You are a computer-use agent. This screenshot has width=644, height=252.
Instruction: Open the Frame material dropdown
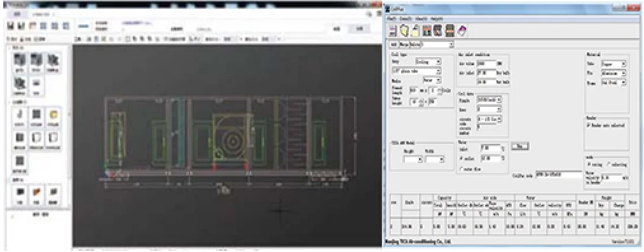[613, 83]
